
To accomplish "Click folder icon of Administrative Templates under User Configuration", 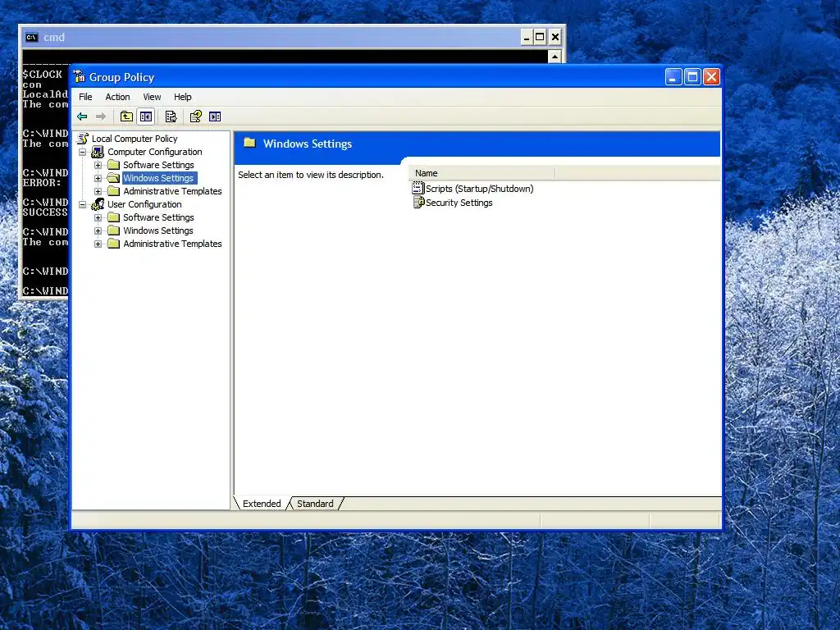I will (113, 243).
